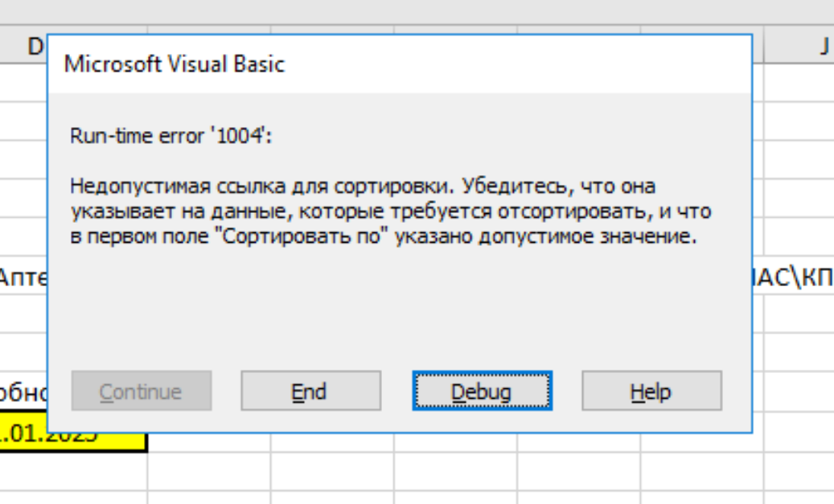Viewport: 834px width, 504px height.
Task: Open Help for this runtime error
Action: 651,391
